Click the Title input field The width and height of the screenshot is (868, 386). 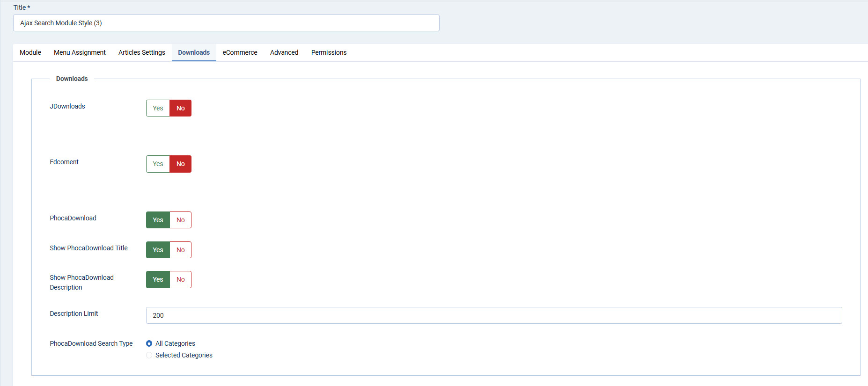[226, 23]
